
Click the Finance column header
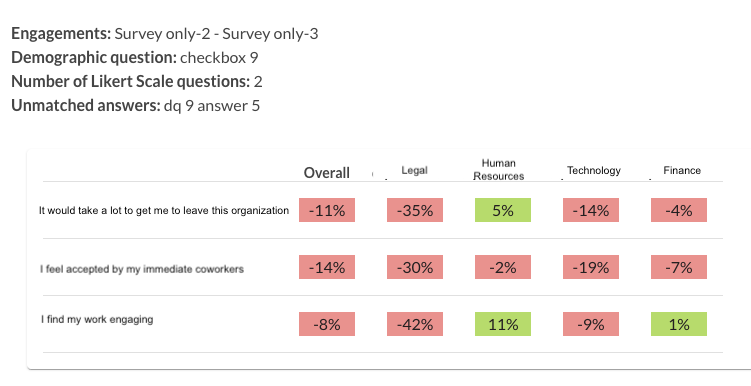[x=682, y=170]
